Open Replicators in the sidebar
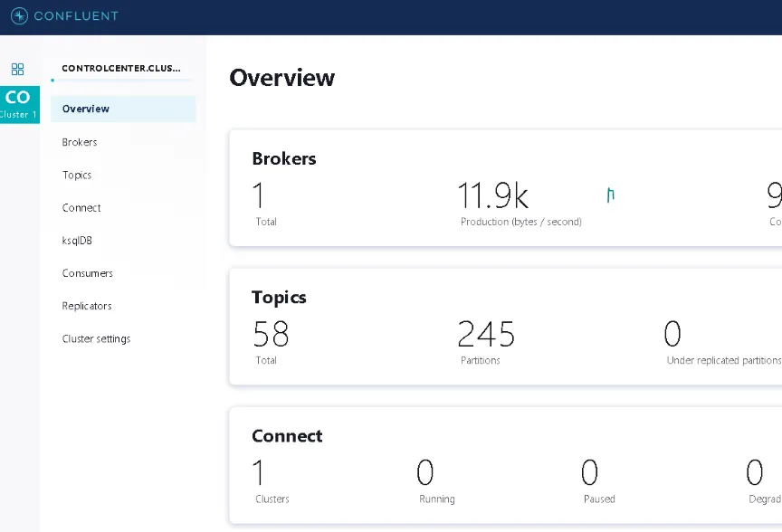 [x=87, y=306]
